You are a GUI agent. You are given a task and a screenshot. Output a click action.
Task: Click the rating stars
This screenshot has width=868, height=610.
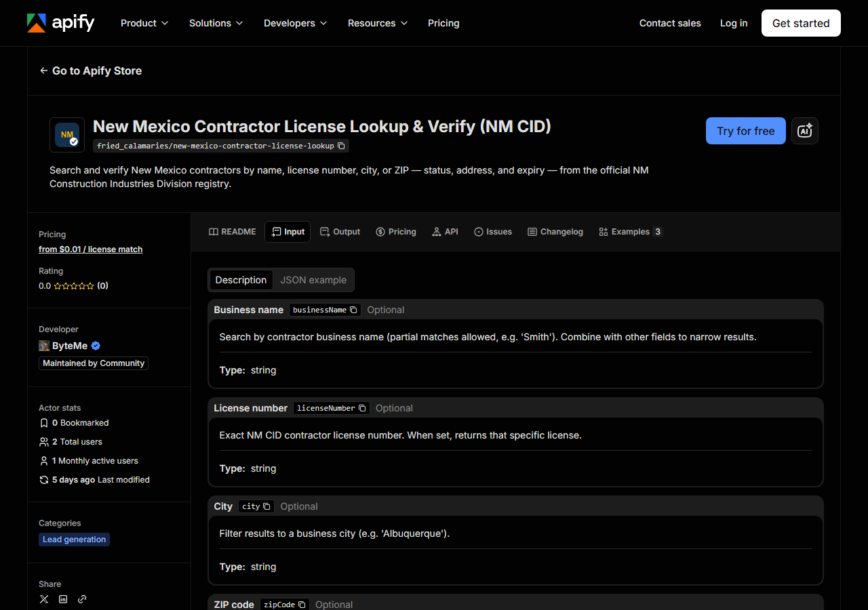pos(74,286)
